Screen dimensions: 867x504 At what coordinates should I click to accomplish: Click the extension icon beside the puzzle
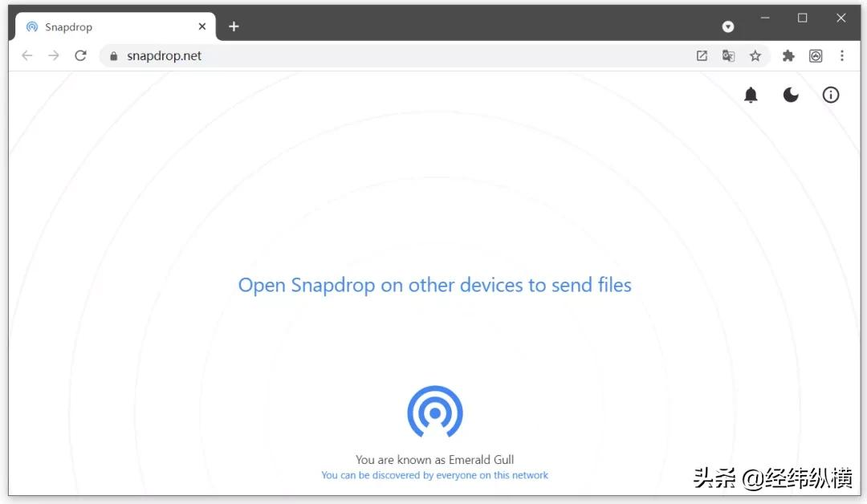(x=816, y=56)
